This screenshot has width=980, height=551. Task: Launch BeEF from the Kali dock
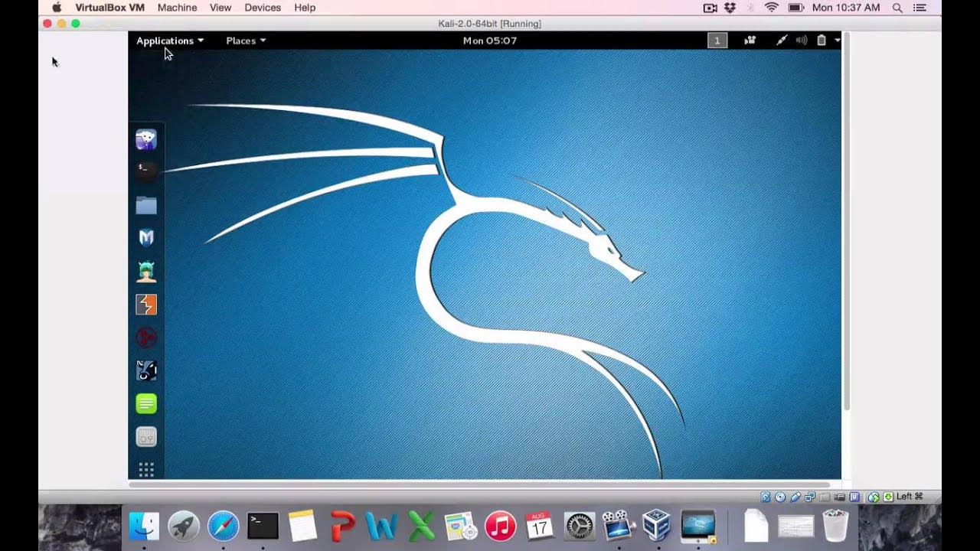(x=146, y=370)
